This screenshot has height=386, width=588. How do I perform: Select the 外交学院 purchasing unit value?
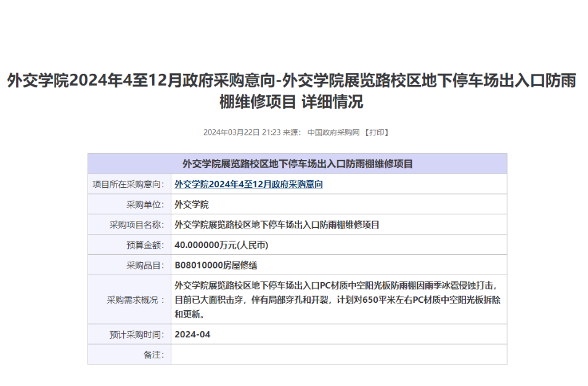(192, 204)
